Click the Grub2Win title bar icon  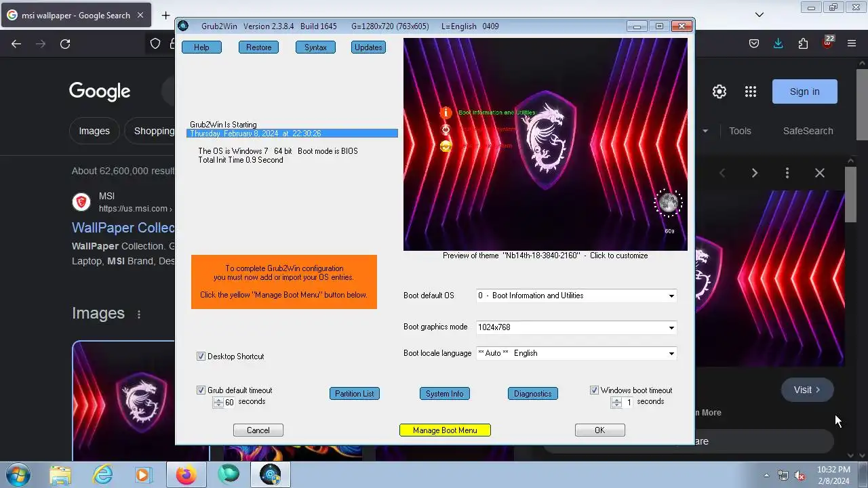183,26
